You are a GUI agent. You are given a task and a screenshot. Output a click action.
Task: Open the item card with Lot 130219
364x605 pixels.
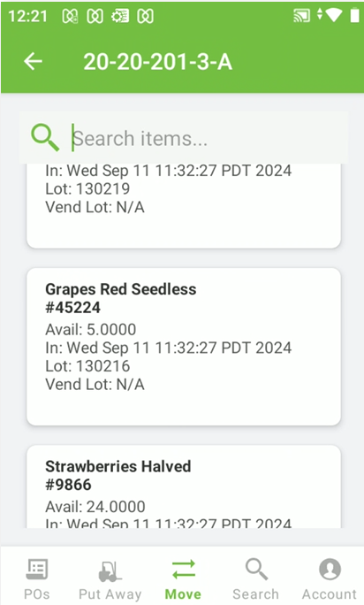(184, 206)
